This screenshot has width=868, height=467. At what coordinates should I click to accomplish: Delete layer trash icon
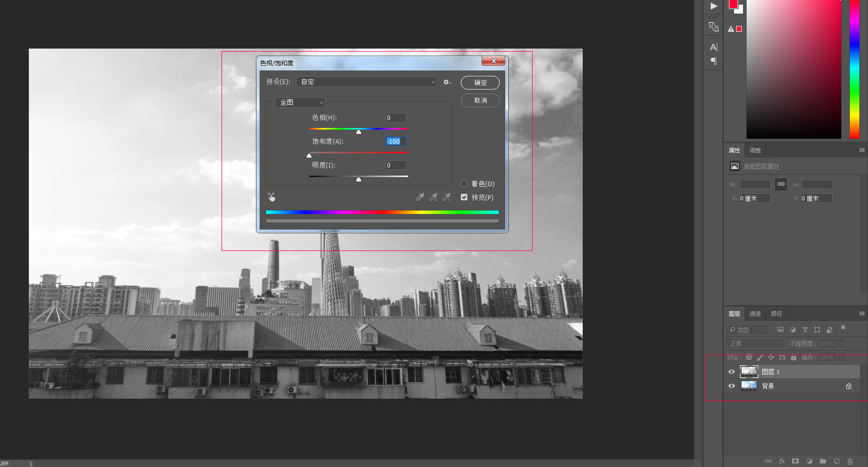[x=850, y=461]
